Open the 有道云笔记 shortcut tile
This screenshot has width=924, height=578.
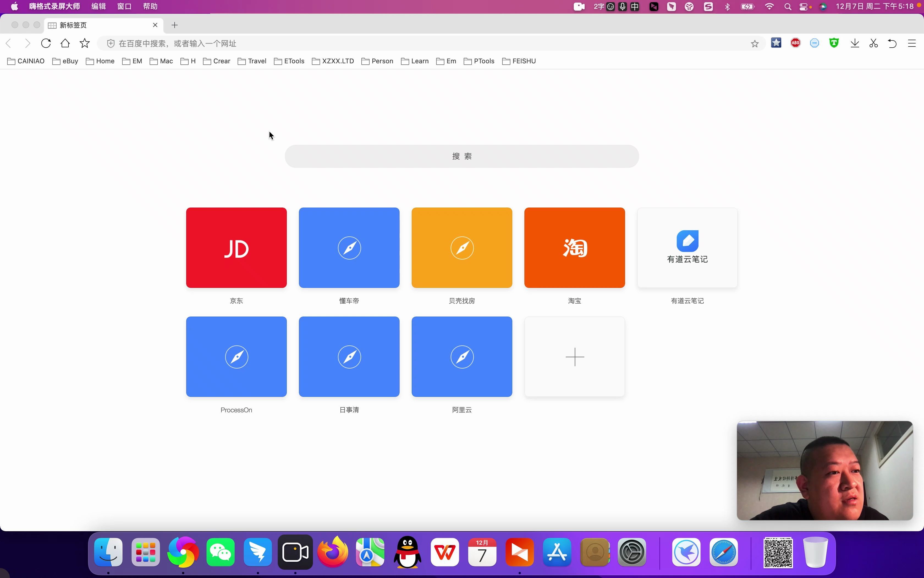point(687,248)
